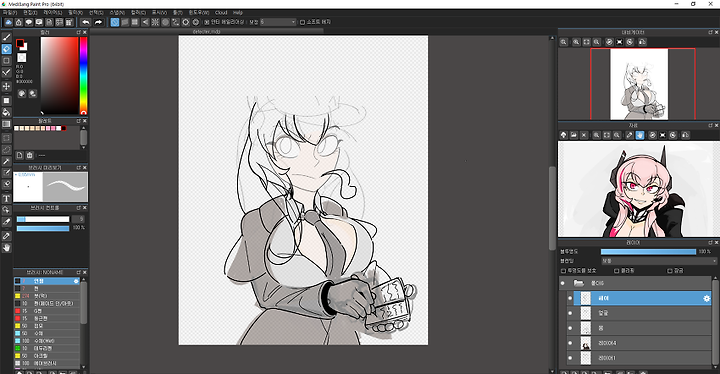Select the 레이어1 layer row
The image size is (720, 374).
coord(639,358)
